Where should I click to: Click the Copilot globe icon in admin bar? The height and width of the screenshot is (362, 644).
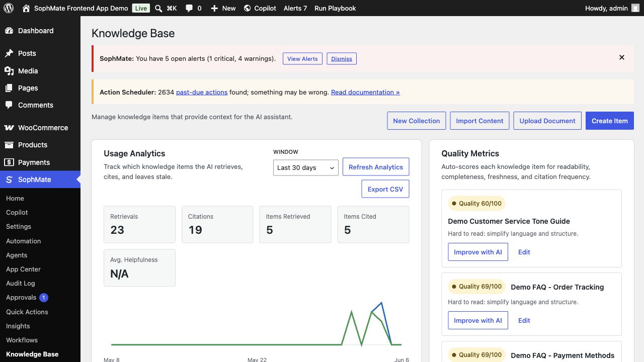click(247, 8)
